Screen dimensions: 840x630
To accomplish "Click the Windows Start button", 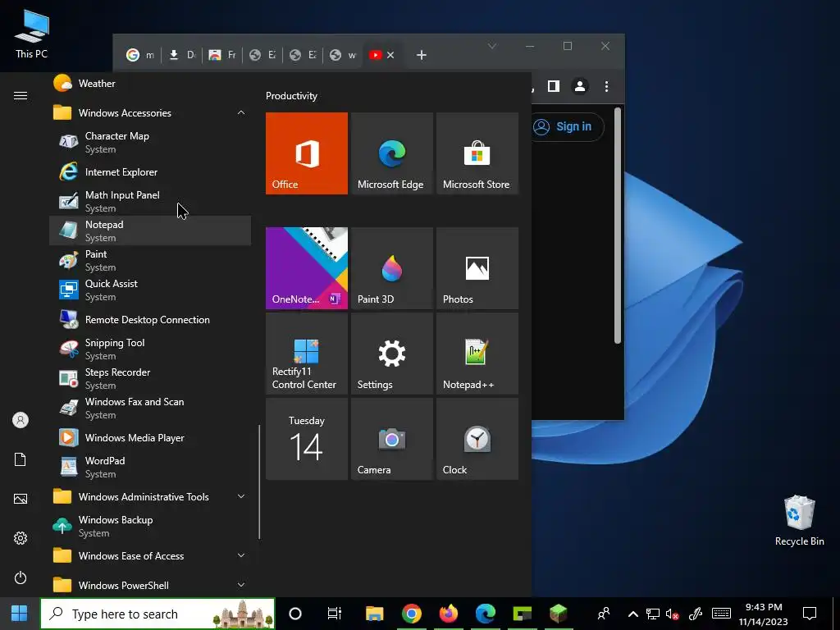I will tap(20, 614).
